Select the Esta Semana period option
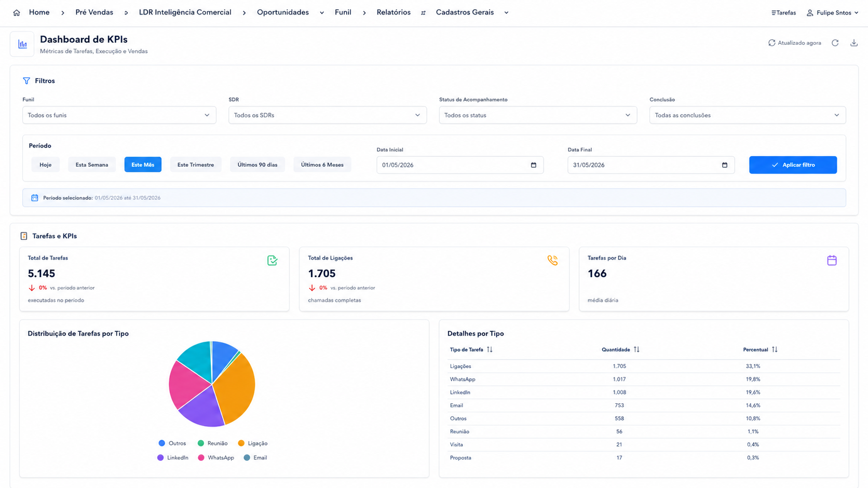The height and width of the screenshot is (488, 868). (92, 165)
